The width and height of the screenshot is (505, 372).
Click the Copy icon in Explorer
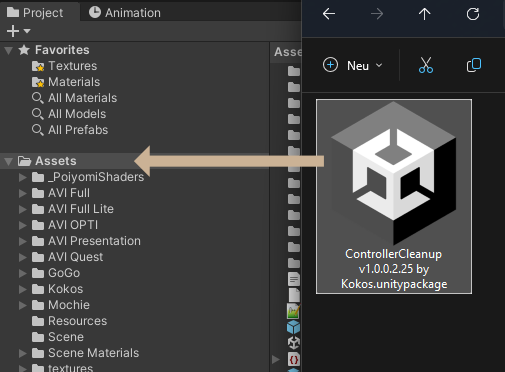point(474,65)
